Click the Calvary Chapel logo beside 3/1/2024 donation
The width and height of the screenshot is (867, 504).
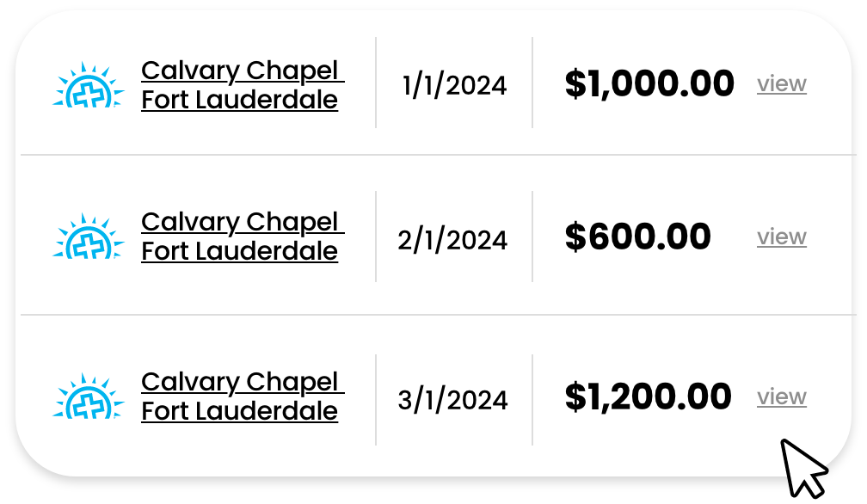89,396
